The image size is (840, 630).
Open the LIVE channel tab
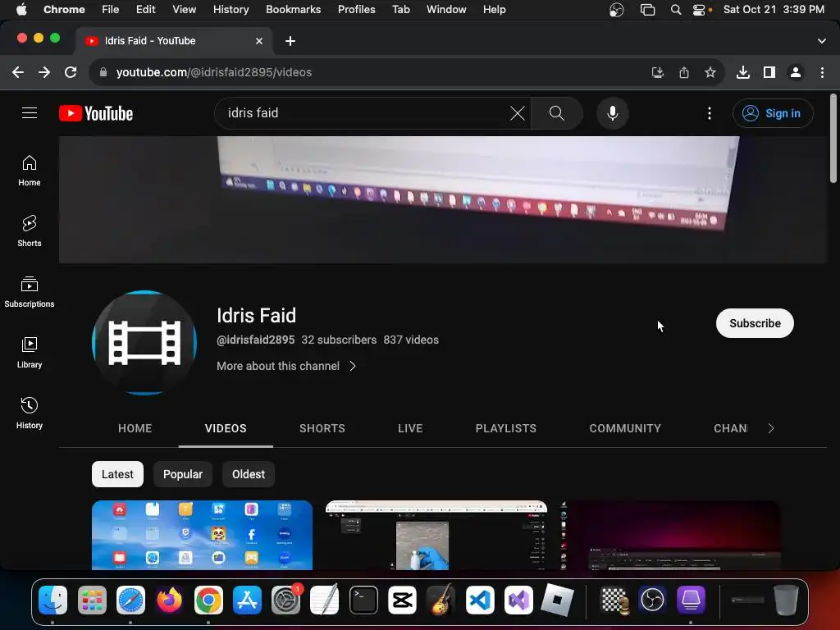(x=410, y=428)
